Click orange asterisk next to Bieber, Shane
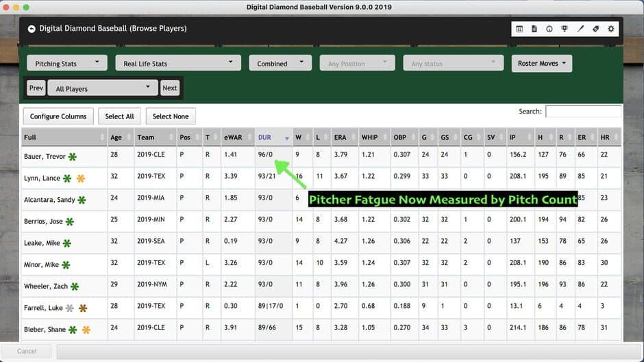 click(86, 330)
